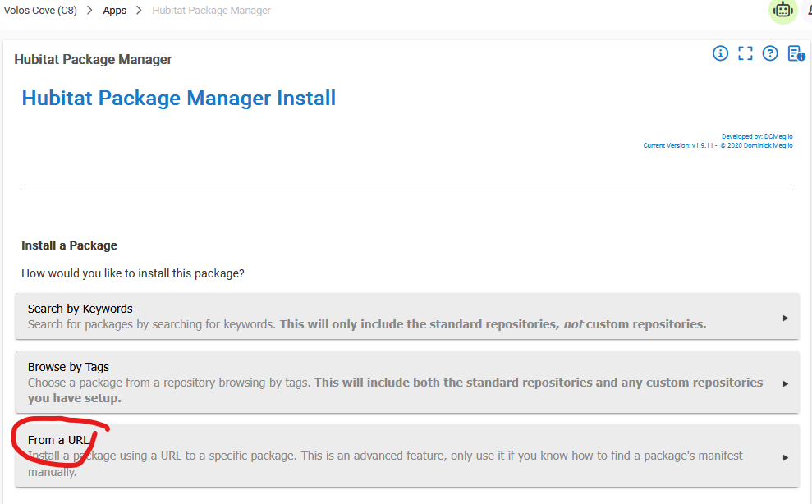The image size is (812, 504).
Task: Expand arrow on Search by Keywords row
Action: [786, 318]
